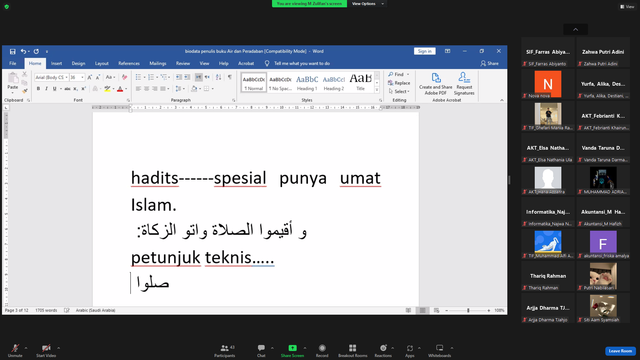Open the File tab
This screenshot has width=640, height=360.
pyautogui.click(x=13, y=63)
